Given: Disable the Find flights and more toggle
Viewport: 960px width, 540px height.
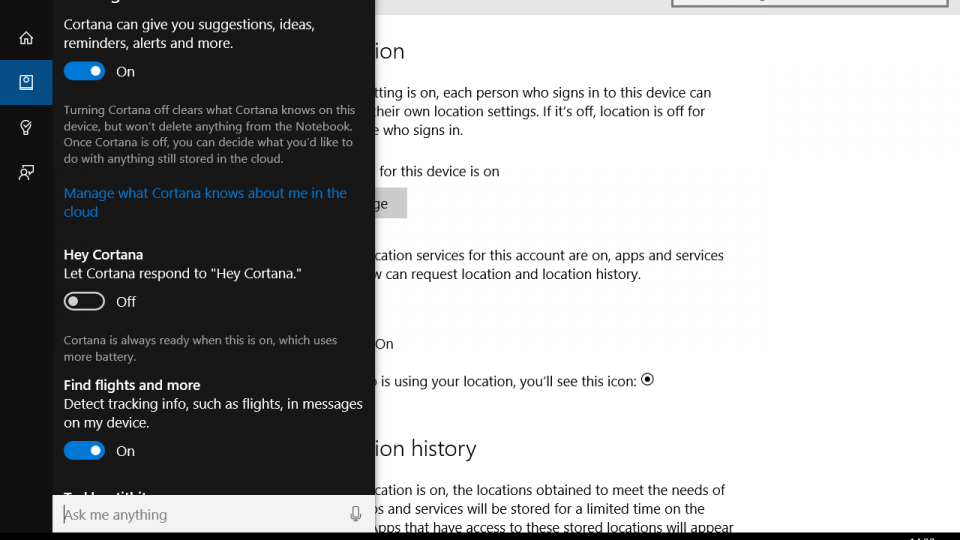Looking at the screenshot, I should (84, 451).
